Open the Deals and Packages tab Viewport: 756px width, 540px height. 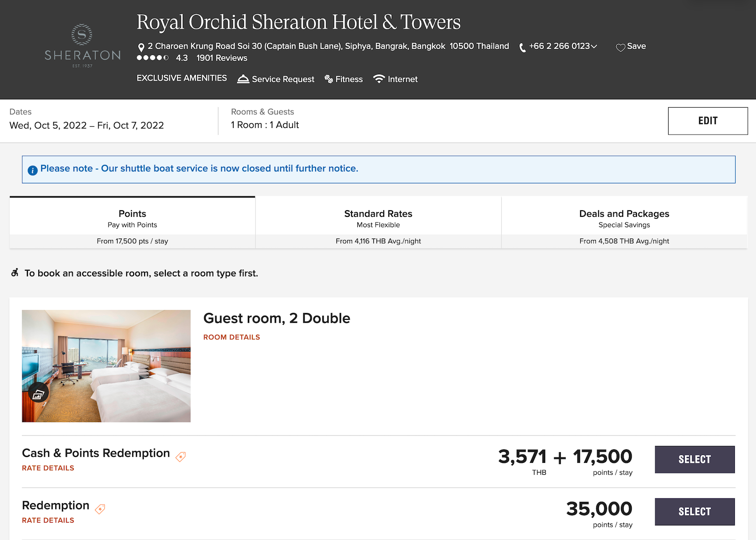pos(624,219)
